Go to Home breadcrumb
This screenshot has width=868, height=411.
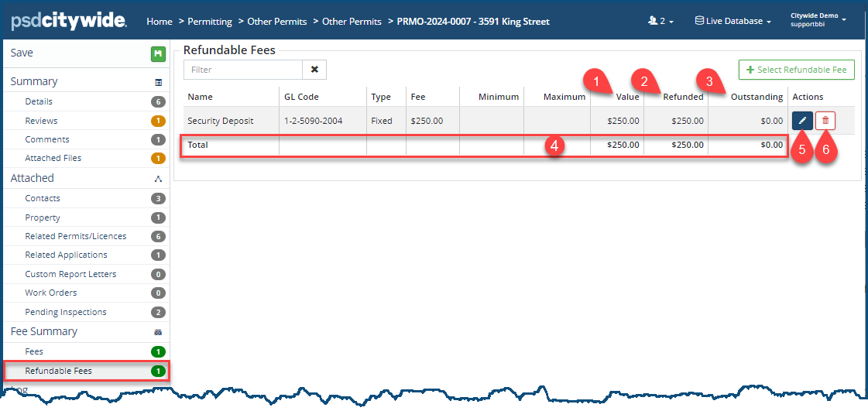point(160,22)
